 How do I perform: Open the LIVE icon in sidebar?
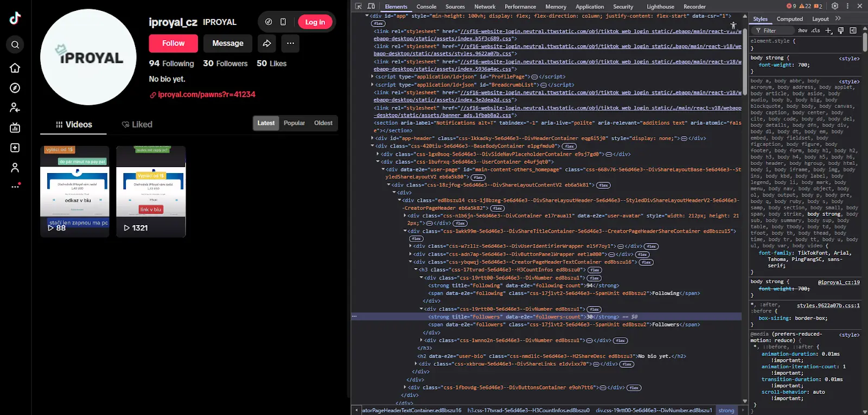[15, 128]
